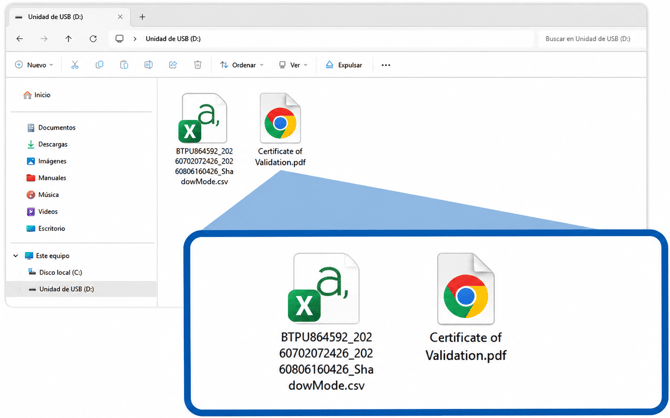Select Este equipo in the sidebar
Image resolution: width=670 pixels, height=418 pixels.
47,256
